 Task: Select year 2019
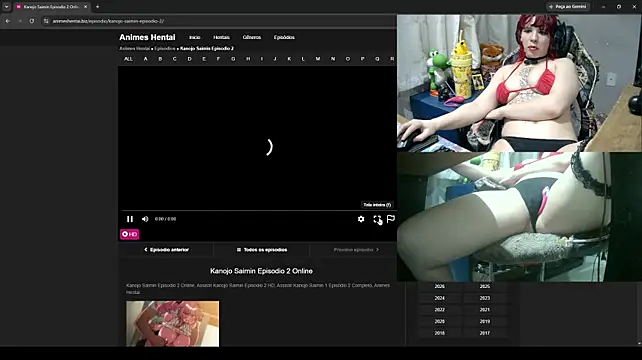click(x=485, y=322)
